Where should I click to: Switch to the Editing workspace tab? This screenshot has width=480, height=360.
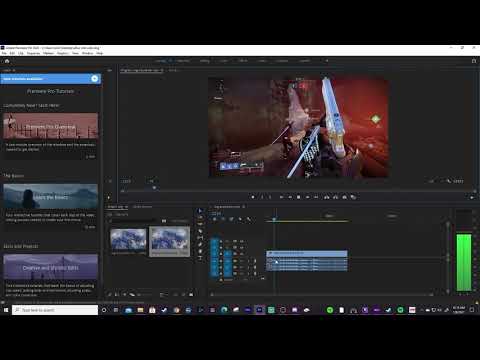205,61
